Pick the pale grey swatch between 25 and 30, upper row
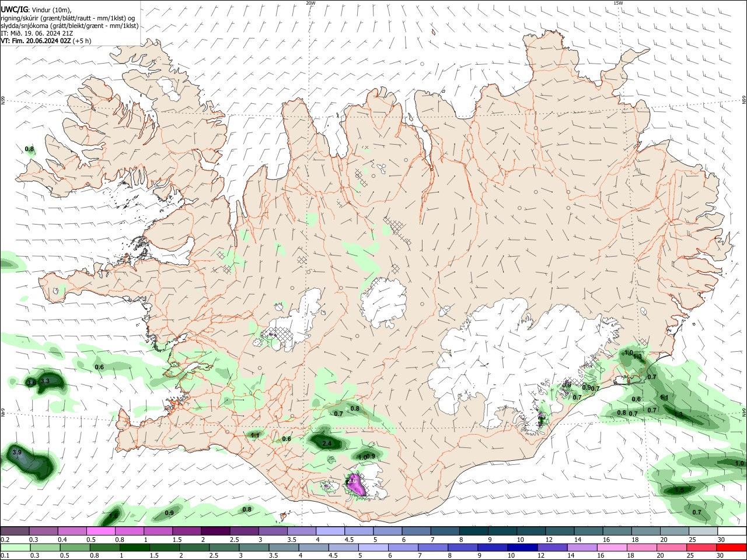The width and height of the screenshot is (747, 560). tap(703, 531)
